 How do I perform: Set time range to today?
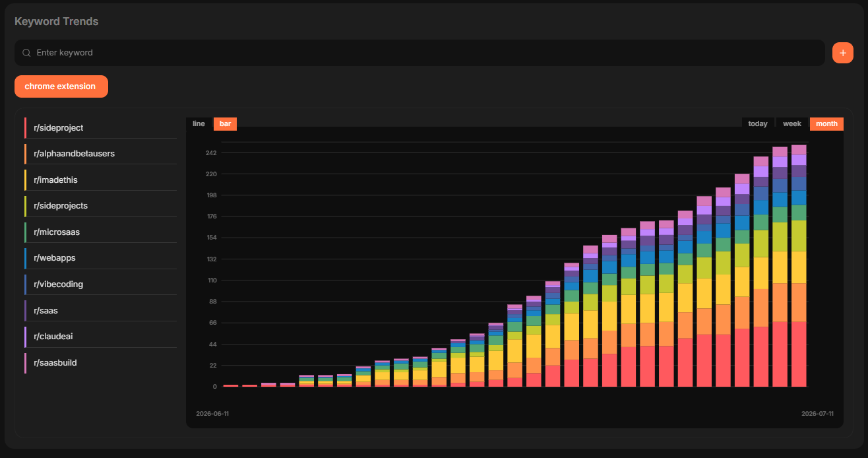click(758, 124)
